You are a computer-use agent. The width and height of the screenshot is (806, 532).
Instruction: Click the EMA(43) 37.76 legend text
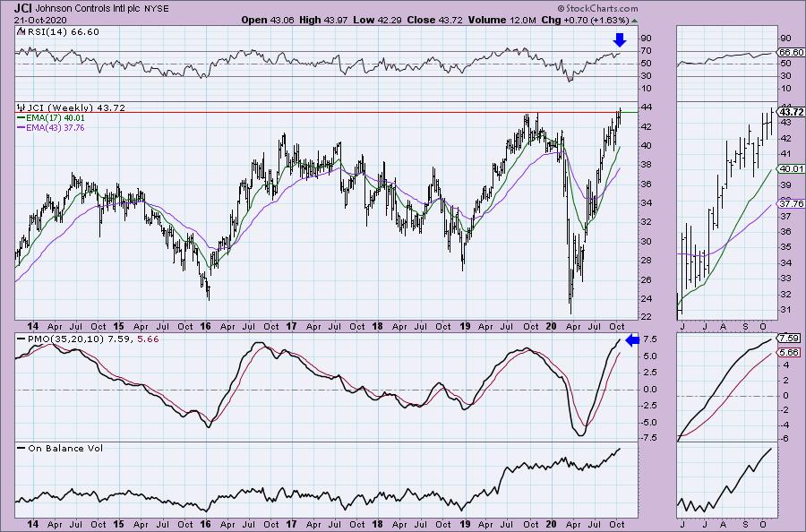pos(56,128)
